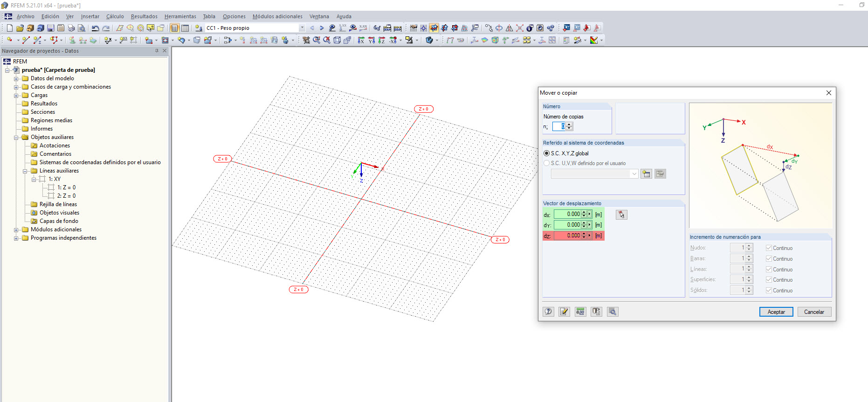Click the colored results scale icon
Viewport: 868px width, 402px height.
tap(594, 40)
